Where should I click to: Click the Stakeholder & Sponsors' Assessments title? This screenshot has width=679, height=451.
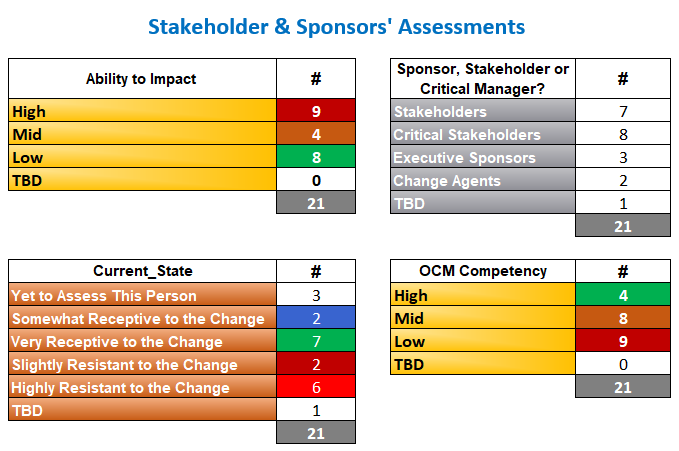pyautogui.click(x=336, y=27)
